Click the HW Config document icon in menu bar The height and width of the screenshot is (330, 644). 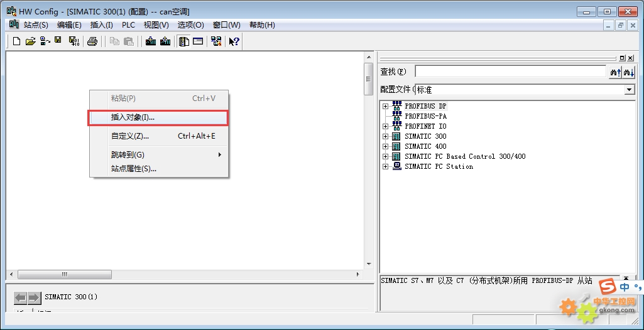(14, 24)
